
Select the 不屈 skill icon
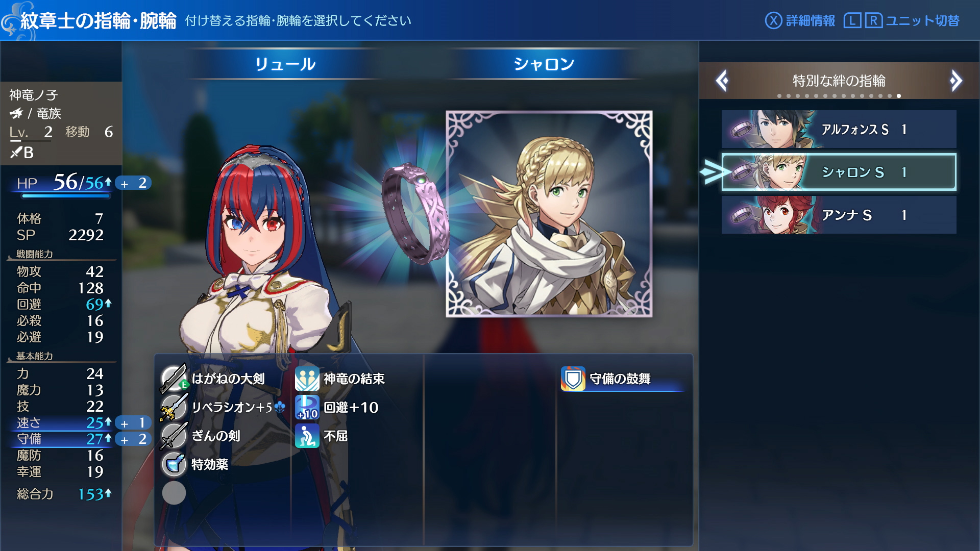(307, 436)
